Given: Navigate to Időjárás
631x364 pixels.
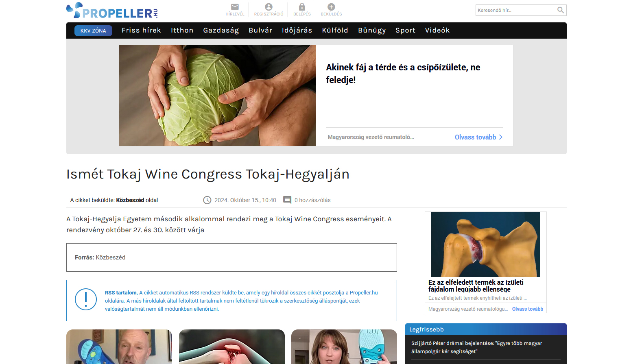Looking at the screenshot, I should coord(297,31).
